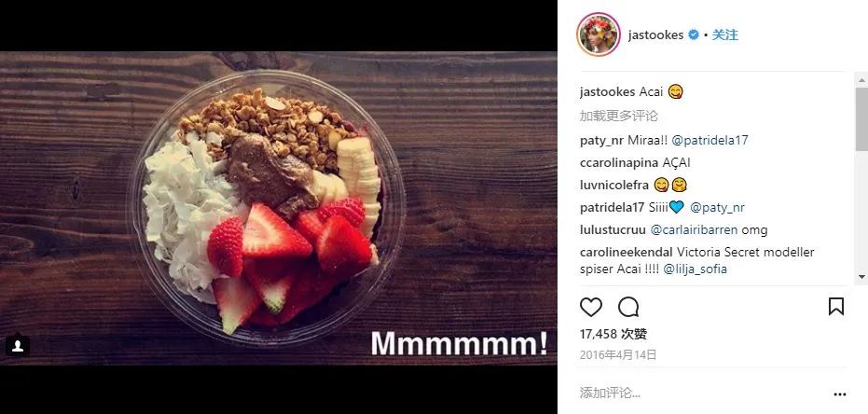The height and width of the screenshot is (414, 868).
Task: Open the comment speech bubble icon
Action: (x=628, y=307)
